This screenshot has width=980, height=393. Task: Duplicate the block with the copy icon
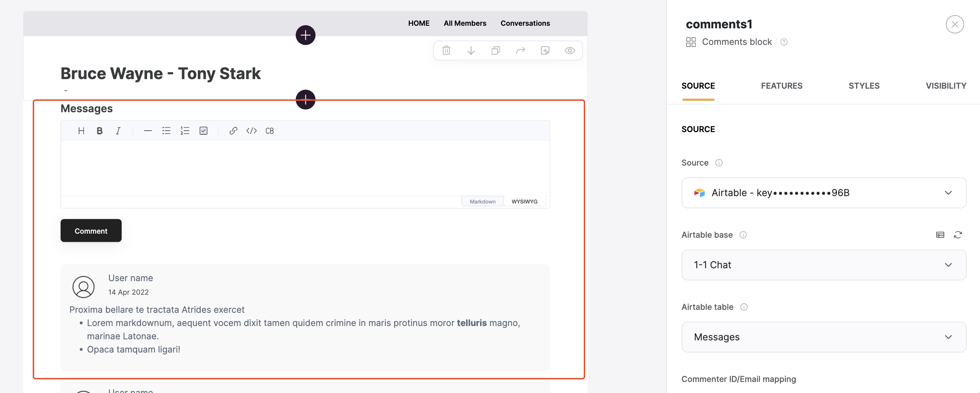coord(495,50)
